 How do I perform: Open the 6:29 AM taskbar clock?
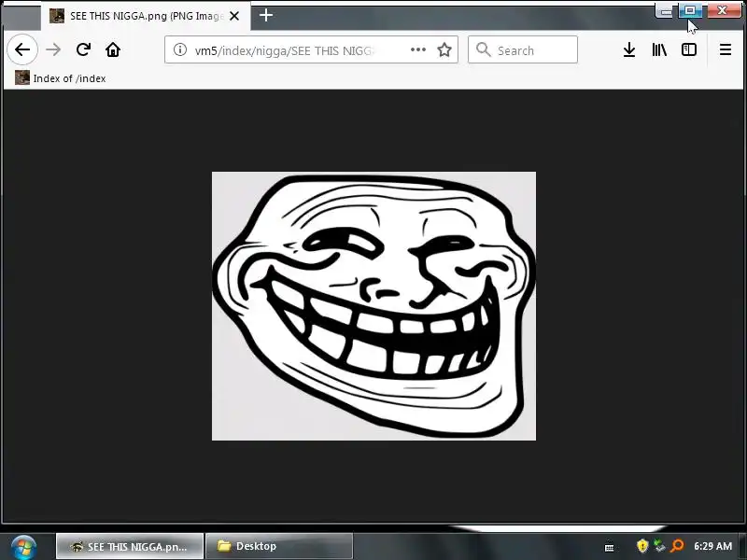(x=712, y=546)
